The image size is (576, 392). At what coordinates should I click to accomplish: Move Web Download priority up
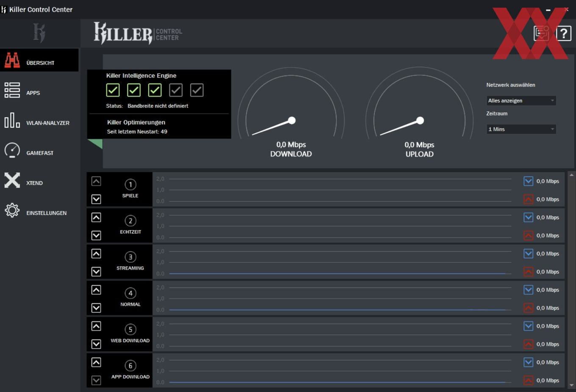coord(96,326)
